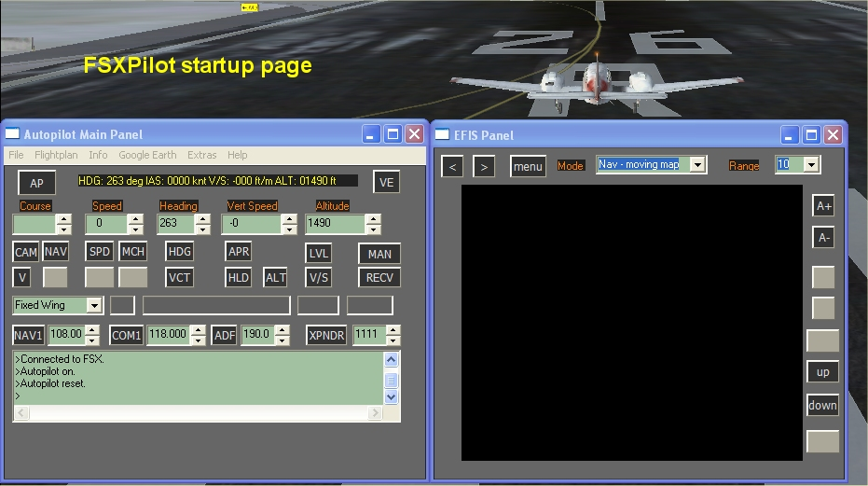868x486 pixels.
Task: Increase Vert Speed with up spinner arrow
Action: click(289, 219)
